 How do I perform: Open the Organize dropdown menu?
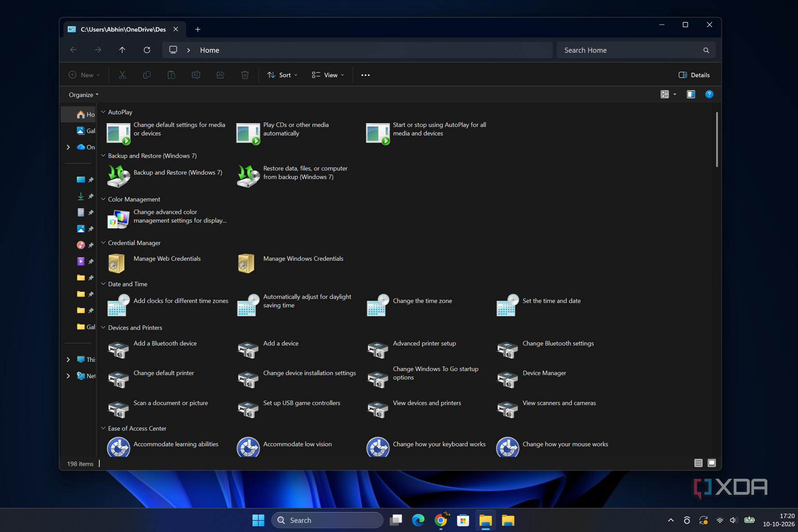84,95
